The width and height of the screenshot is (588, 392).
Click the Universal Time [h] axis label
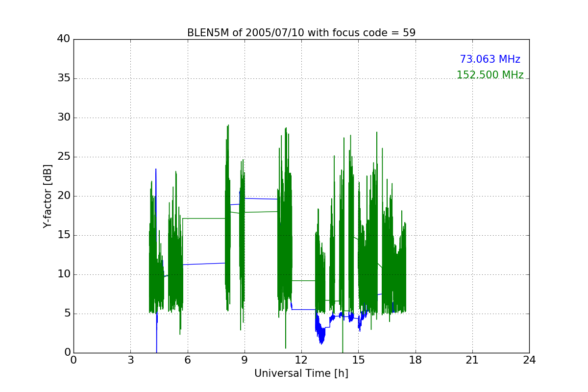click(x=301, y=373)
